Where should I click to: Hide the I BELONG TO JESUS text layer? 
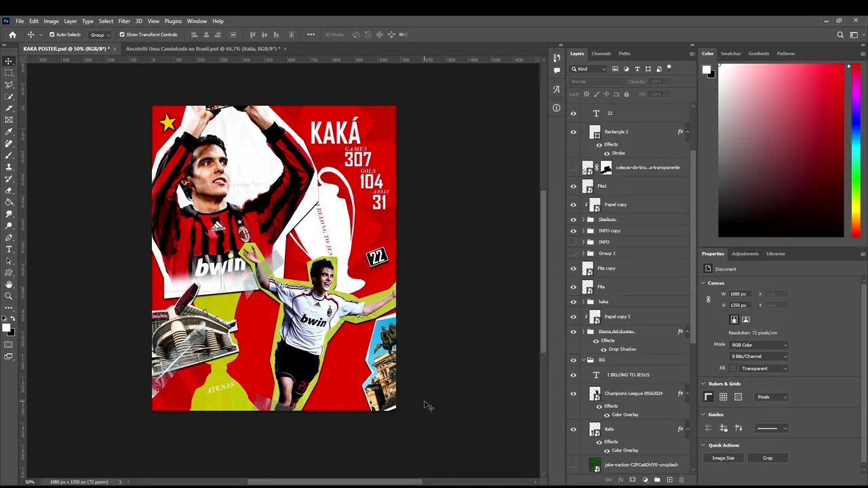[574, 375]
